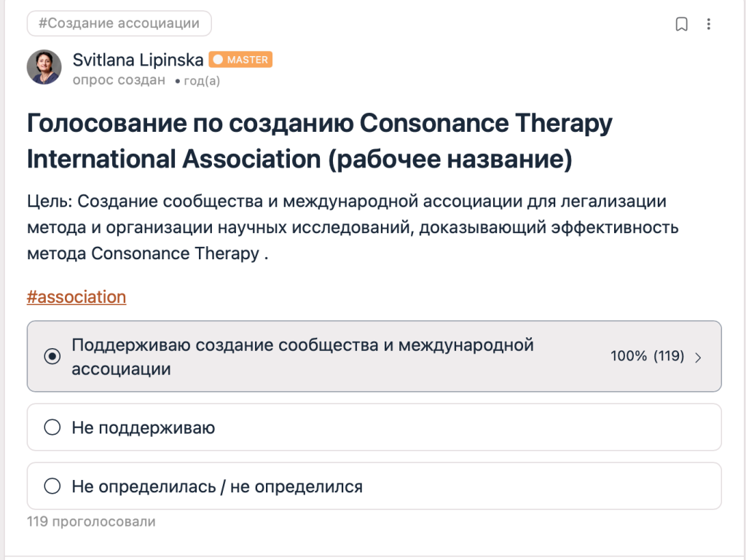Select the 'Поддерживаю создание сообщества' radio button
746x560 pixels.
(x=52, y=356)
